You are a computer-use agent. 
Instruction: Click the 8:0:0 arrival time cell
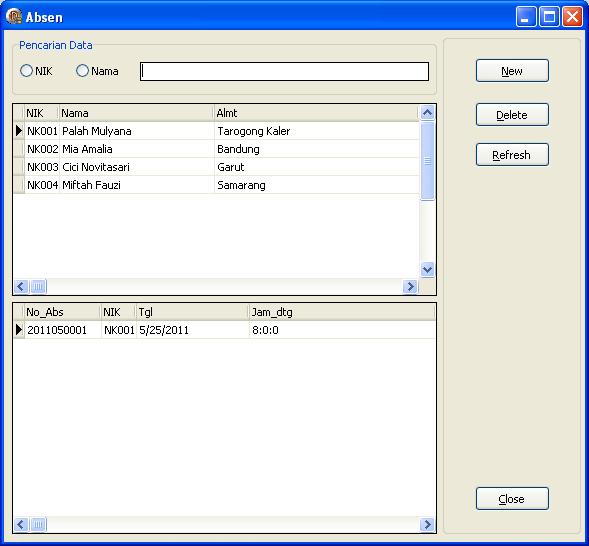pyautogui.click(x=342, y=330)
